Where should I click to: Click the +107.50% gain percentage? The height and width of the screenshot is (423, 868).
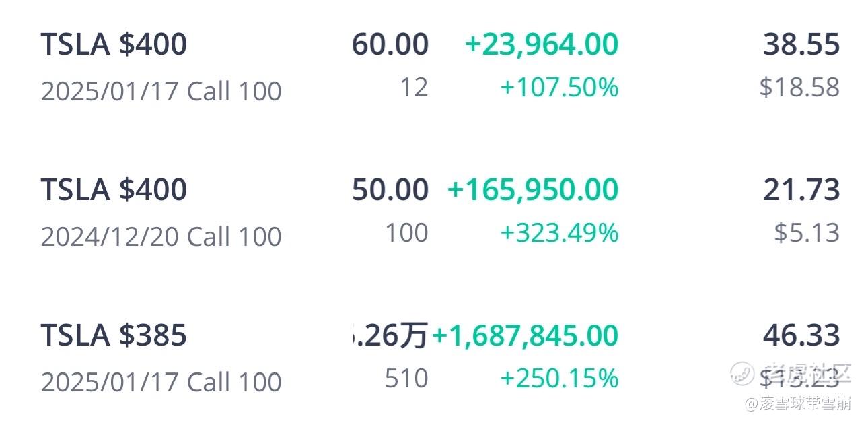559,88
